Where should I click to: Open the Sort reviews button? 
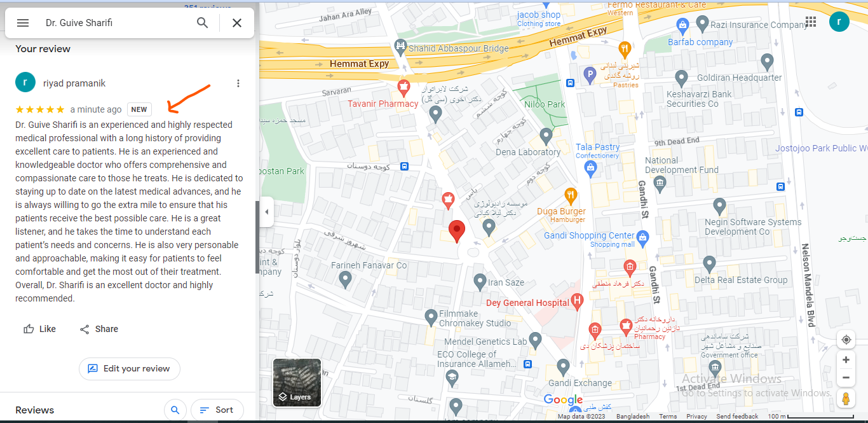[x=217, y=410]
